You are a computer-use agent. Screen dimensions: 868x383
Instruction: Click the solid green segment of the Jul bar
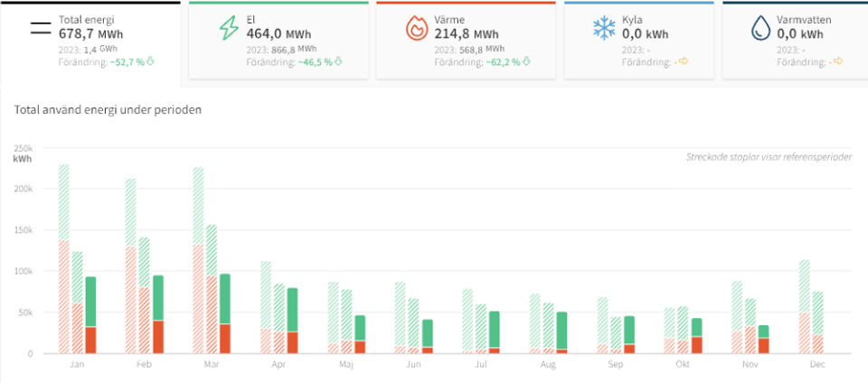pyautogui.click(x=495, y=330)
